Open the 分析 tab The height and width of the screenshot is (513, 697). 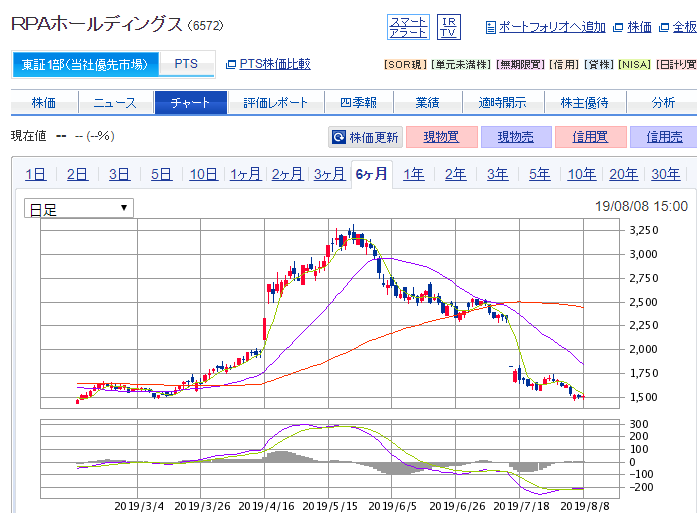click(662, 103)
